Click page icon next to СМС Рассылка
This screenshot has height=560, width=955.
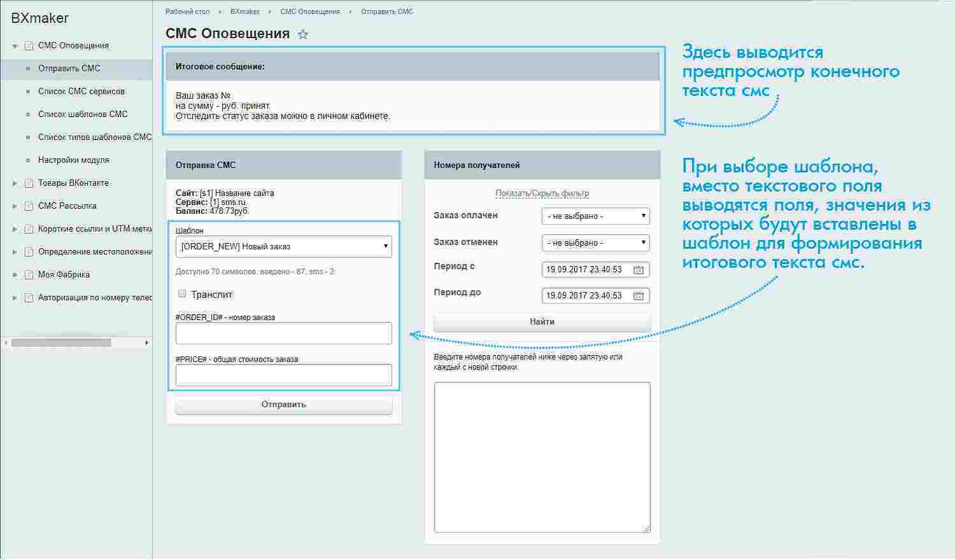[29, 206]
